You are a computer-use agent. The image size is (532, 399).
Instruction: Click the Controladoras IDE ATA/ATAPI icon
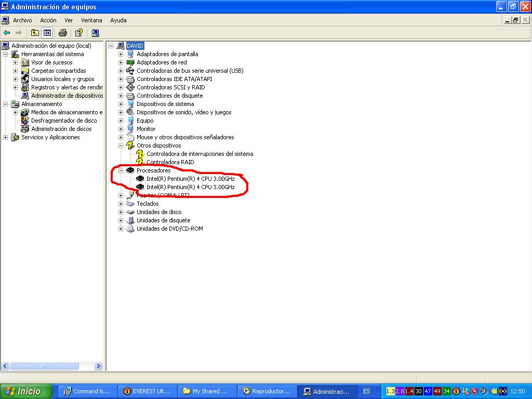130,79
